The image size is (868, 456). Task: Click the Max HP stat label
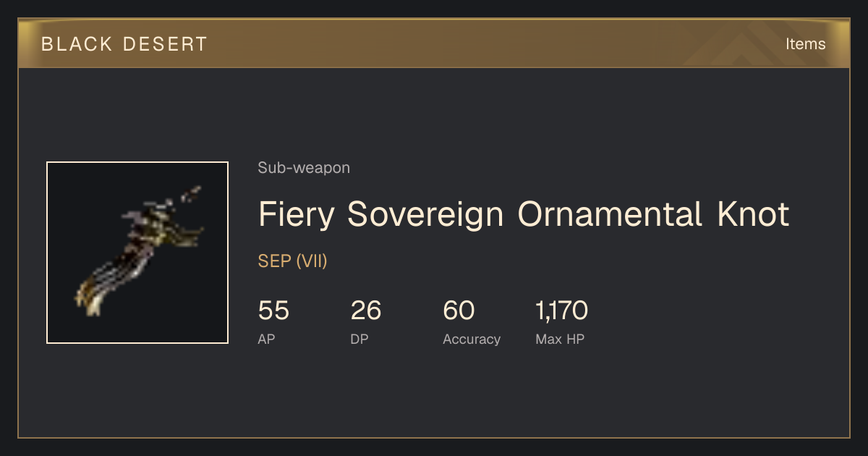click(x=560, y=339)
